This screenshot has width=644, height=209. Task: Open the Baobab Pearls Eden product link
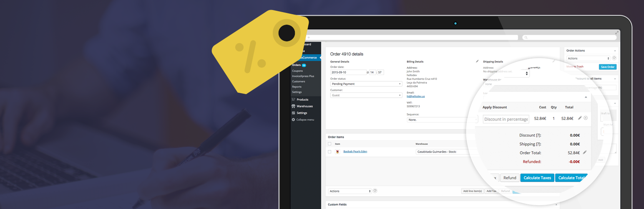tap(355, 151)
